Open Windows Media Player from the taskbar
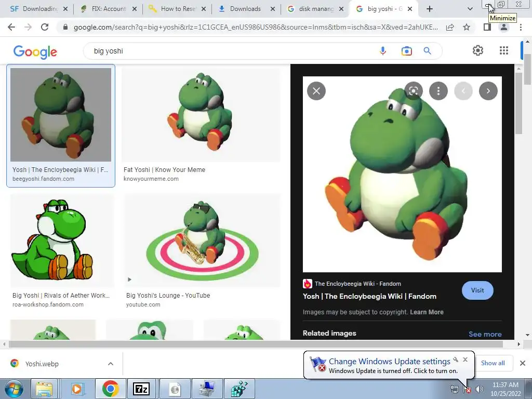Viewport: 532px width, 399px height. [x=77, y=389]
